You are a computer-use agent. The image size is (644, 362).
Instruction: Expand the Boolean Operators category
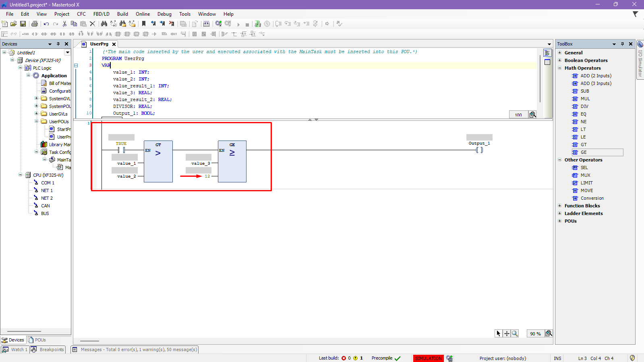tap(559, 60)
